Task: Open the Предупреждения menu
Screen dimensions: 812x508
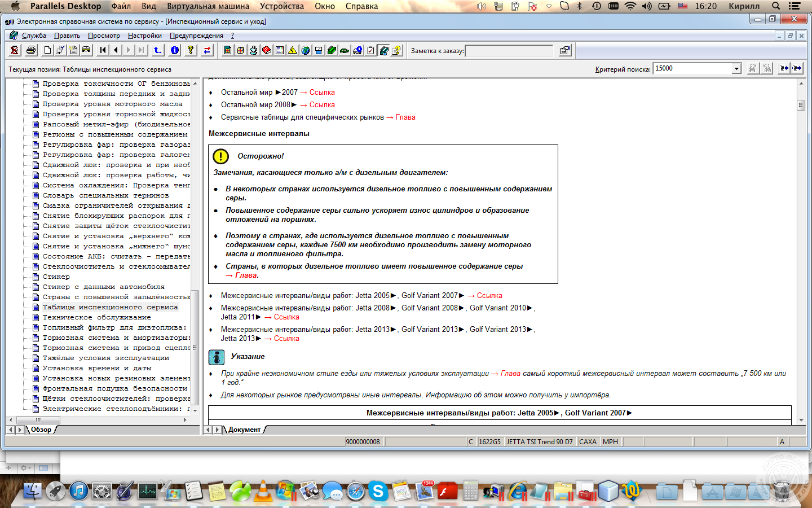Action: (196, 36)
